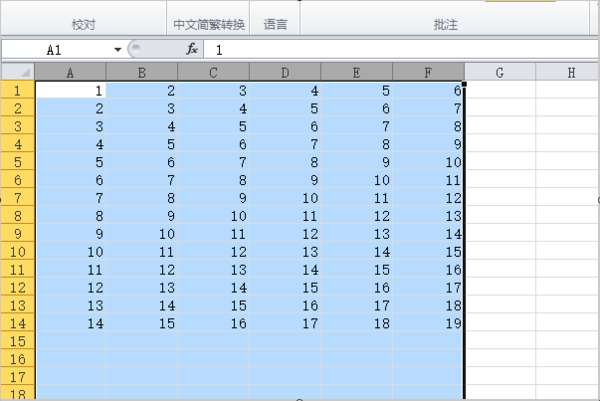The width and height of the screenshot is (600, 401).
Task: Select row 5 header
Action: [x=18, y=162]
